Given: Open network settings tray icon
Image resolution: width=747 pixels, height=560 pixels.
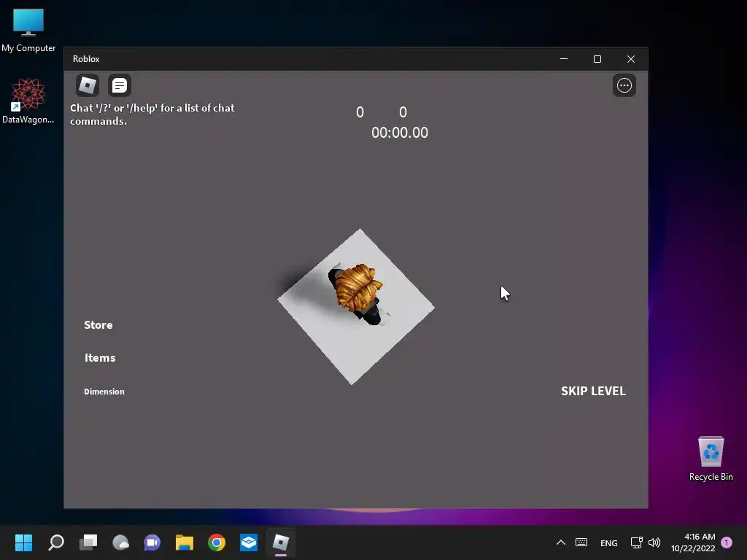Looking at the screenshot, I should [x=636, y=542].
